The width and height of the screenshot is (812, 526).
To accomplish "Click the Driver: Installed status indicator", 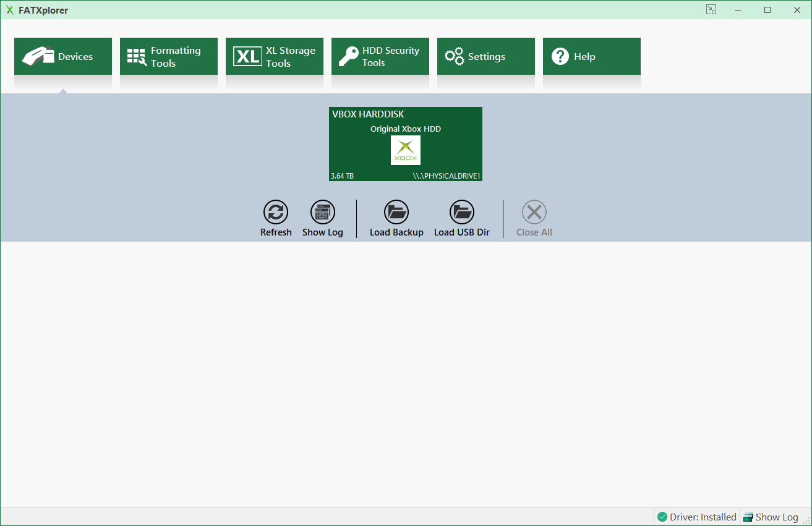I will pyautogui.click(x=697, y=517).
